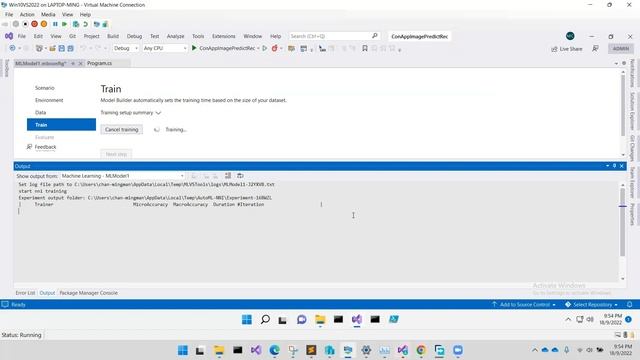This screenshot has width=640, height=360.
Task: Open Google Chrome on the host taskbar
Action: click(x=421, y=350)
